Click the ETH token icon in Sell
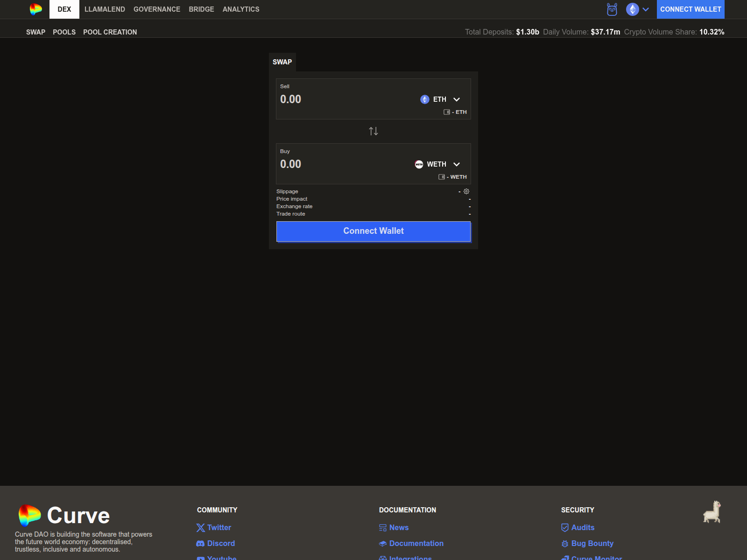Screen dimensions: 747x560 [x=425, y=99]
